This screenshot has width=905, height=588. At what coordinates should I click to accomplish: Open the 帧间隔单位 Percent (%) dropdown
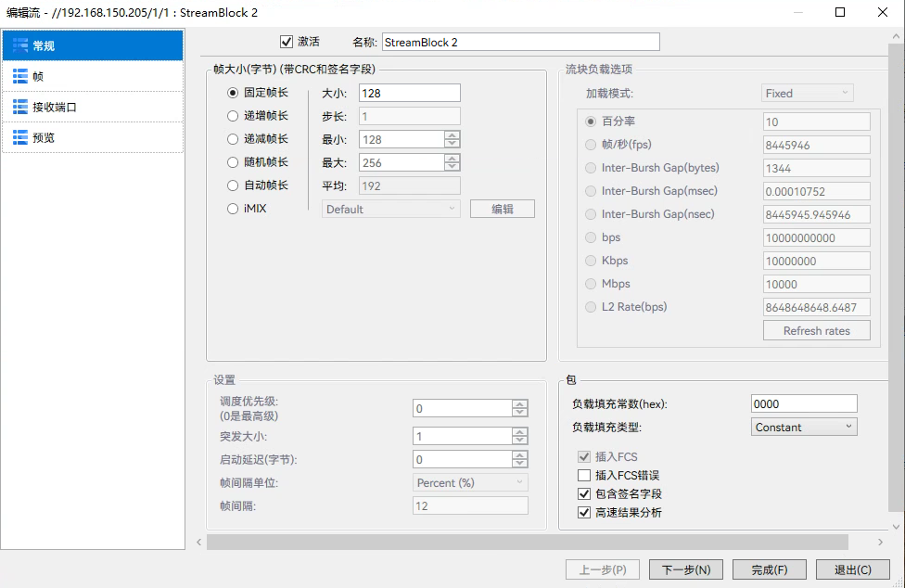pos(470,482)
